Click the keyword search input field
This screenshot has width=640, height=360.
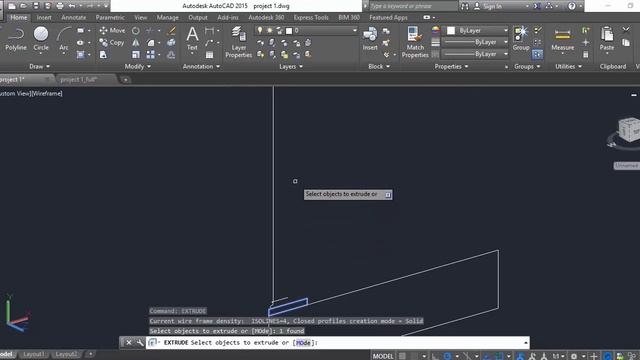pos(413,6)
